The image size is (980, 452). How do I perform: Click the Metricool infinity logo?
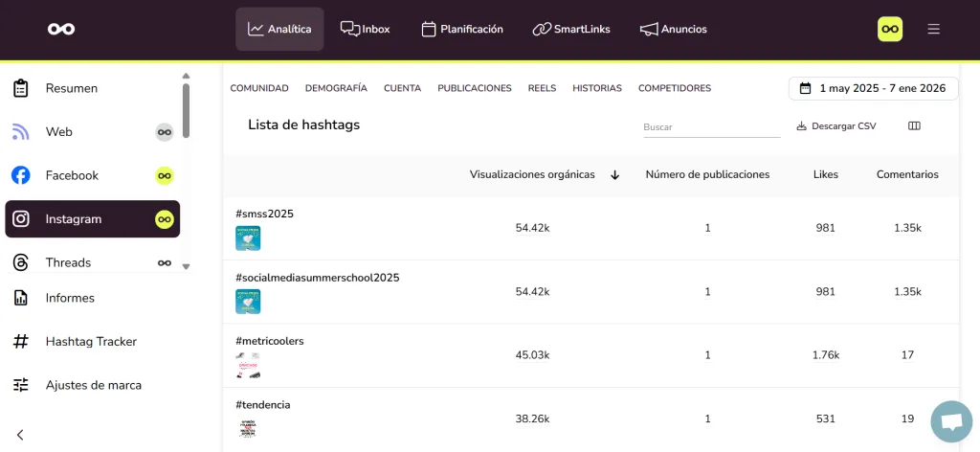[x=61, y=29]
